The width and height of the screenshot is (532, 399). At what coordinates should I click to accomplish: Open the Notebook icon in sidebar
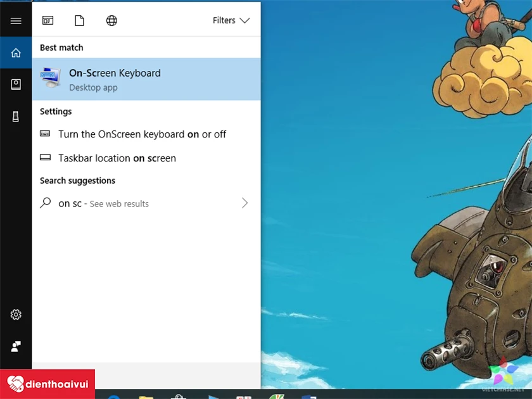click(16, 84)
